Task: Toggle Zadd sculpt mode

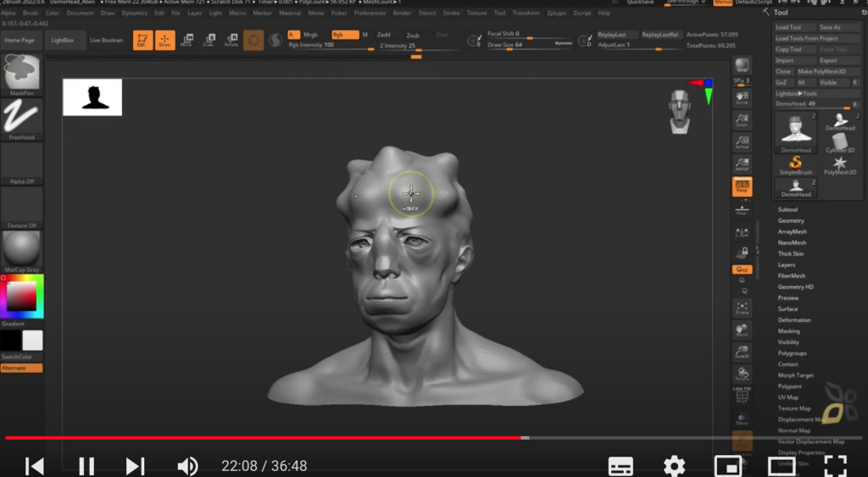Action: [x=384, y=35]
